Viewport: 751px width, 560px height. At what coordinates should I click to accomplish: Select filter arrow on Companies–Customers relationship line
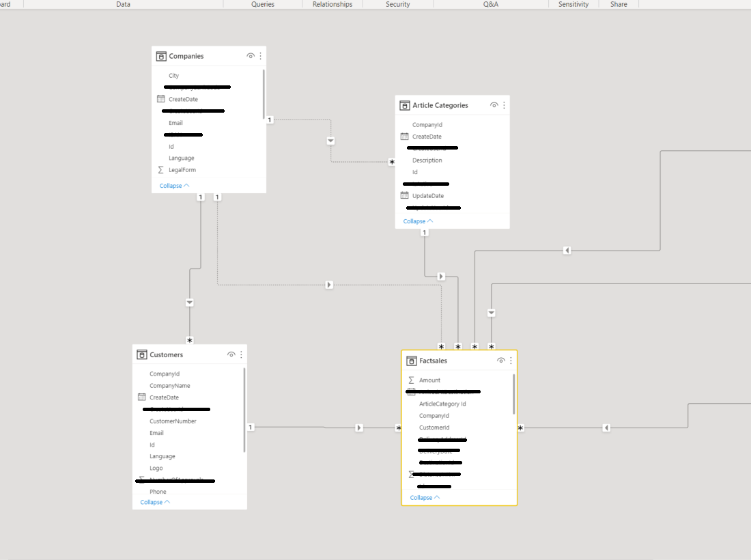tap(190, 303)
